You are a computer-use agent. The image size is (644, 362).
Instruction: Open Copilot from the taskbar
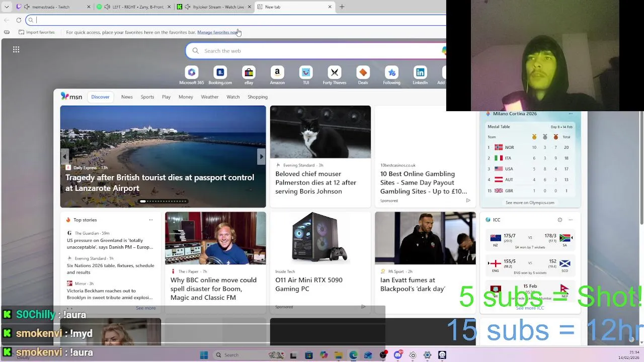324,355
